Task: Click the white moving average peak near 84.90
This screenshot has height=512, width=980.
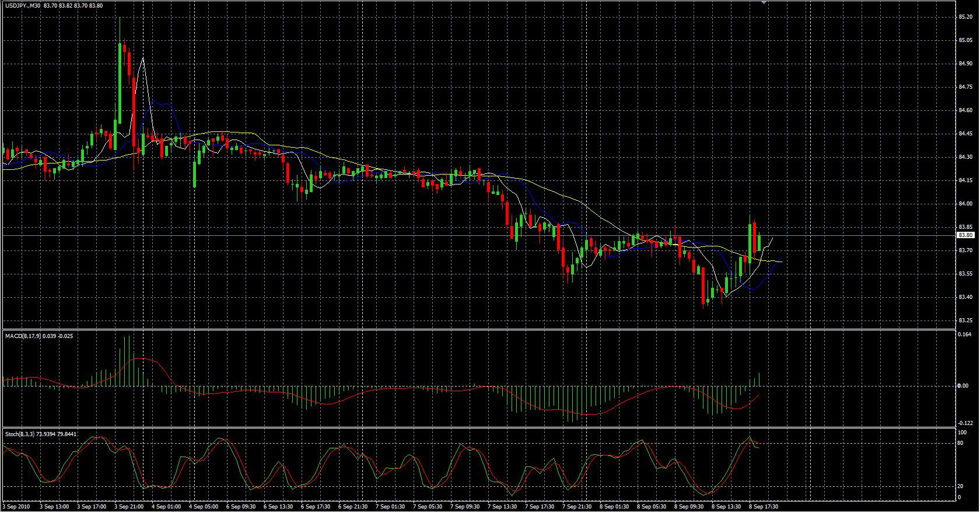Action: [142, 58]
